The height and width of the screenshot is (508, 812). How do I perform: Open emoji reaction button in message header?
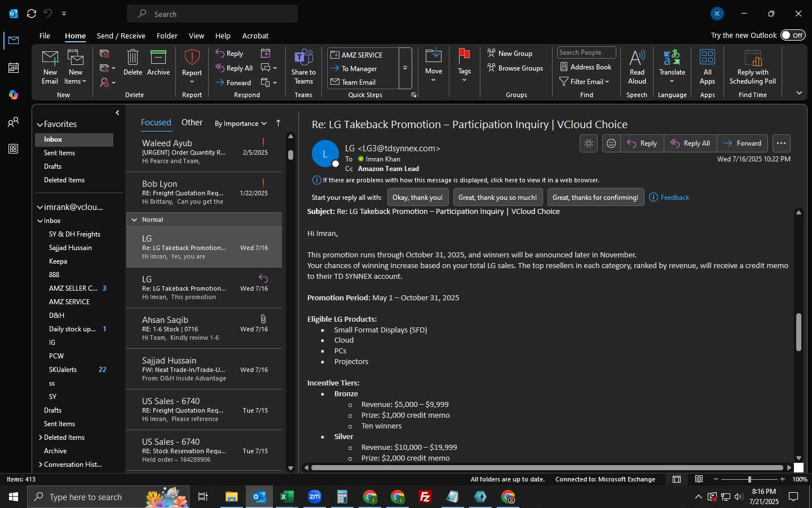coord(611,143)
